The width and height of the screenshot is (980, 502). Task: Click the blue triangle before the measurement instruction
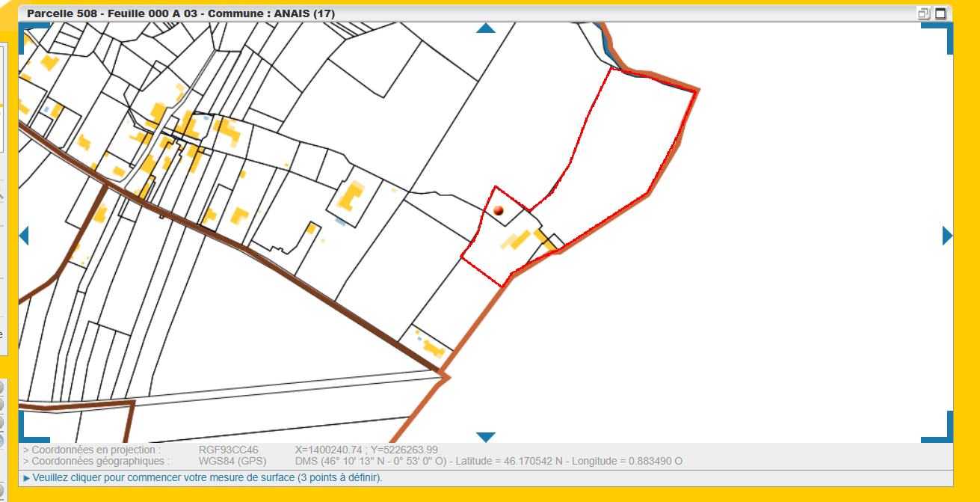[27, 478]
